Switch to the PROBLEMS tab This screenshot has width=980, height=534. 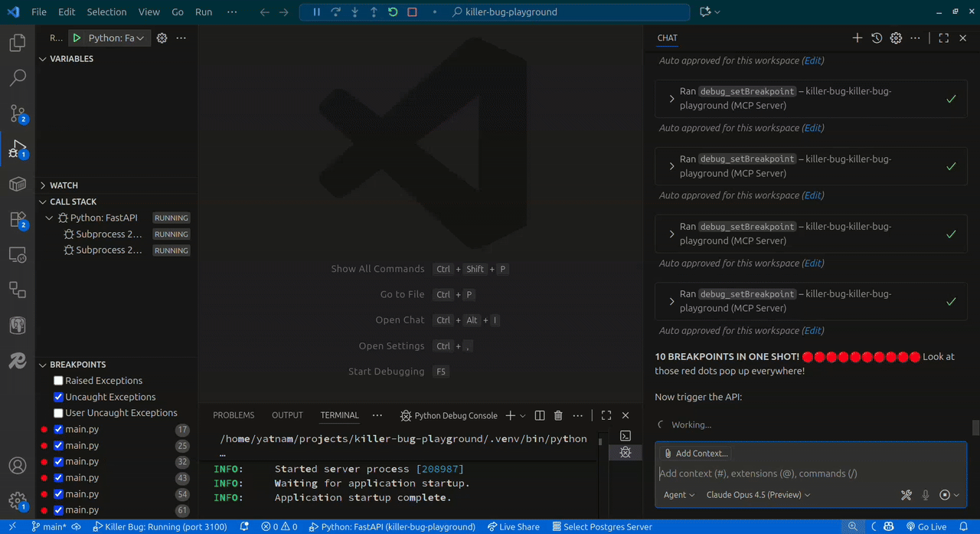[234, 414]
